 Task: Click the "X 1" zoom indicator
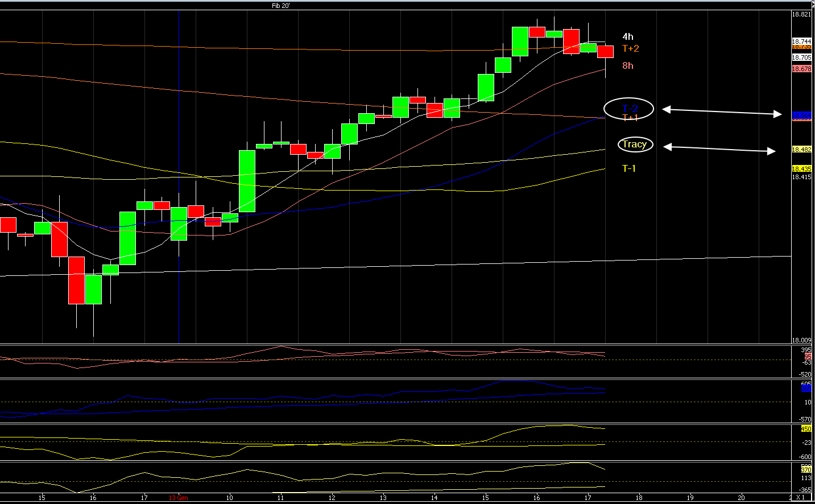[x=800, y=498]
